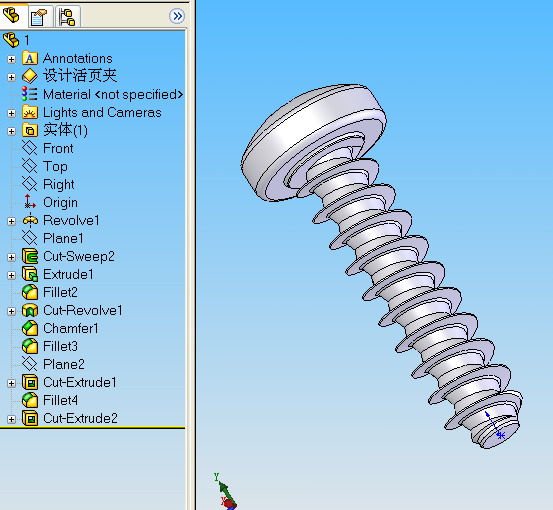Open the ConfigurationManager tab
The image size is (553, 510).
(67, 17)
